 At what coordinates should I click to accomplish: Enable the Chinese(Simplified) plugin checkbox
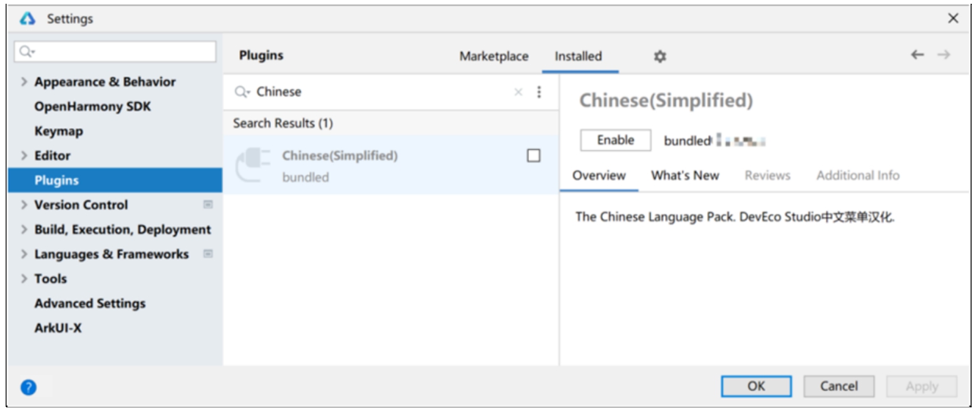[534, 155]
